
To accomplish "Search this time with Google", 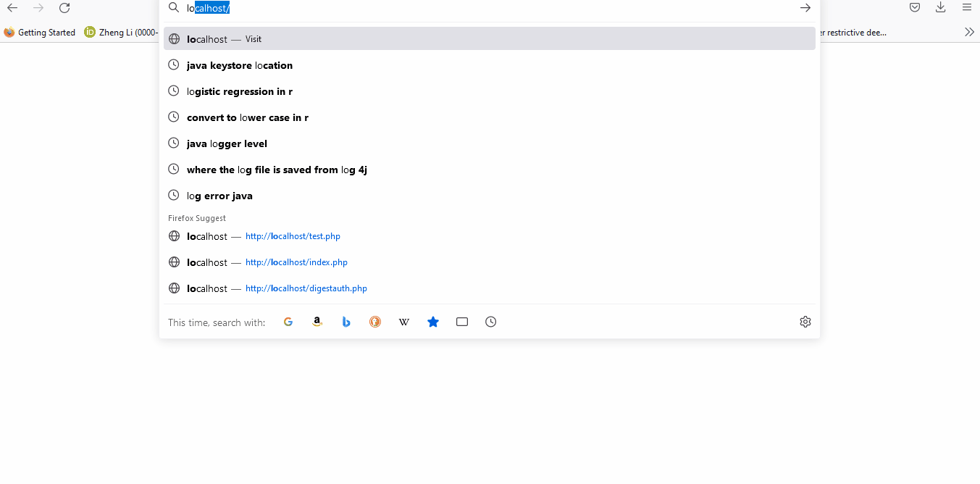I will tap(288, 322).
